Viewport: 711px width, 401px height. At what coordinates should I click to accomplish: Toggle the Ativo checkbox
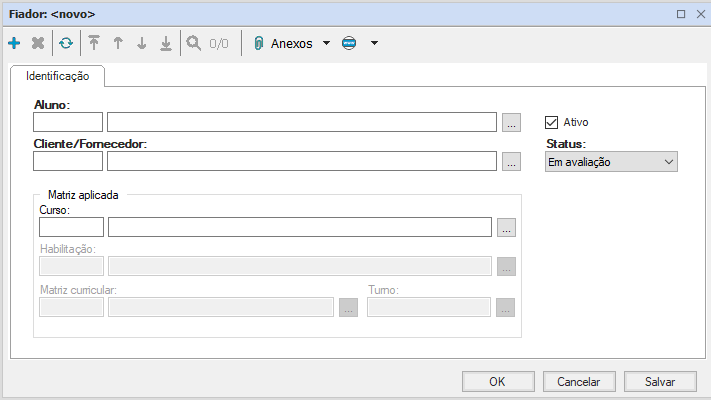551,122
